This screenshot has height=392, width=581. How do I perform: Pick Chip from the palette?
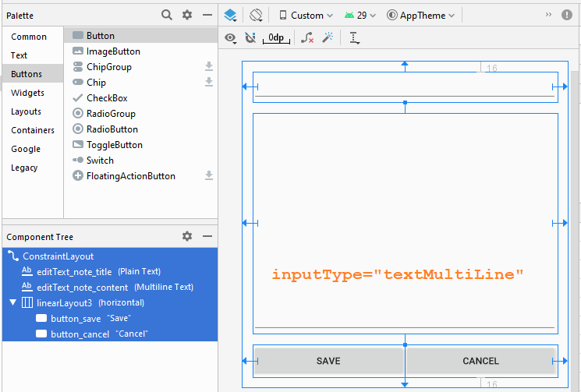coord(141,82)
